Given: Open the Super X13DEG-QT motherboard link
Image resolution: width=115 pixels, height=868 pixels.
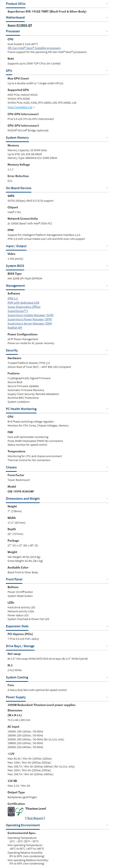Looking at the screenshot, I should tap(20, 25).
